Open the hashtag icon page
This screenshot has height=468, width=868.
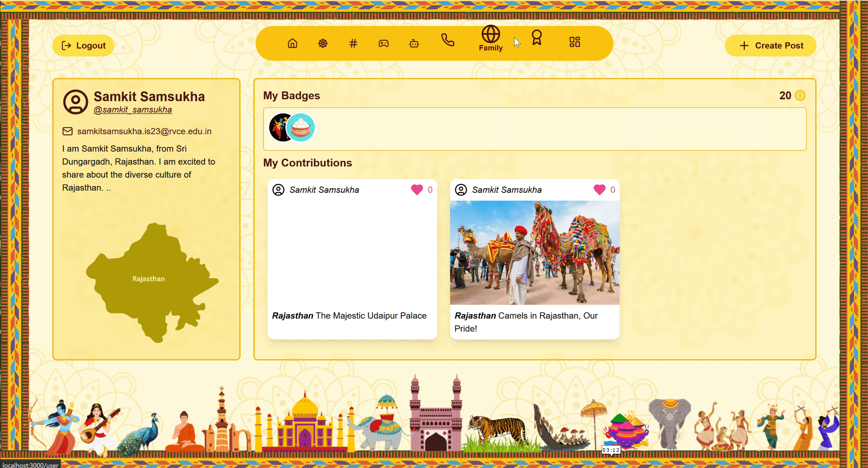(353, 44)
